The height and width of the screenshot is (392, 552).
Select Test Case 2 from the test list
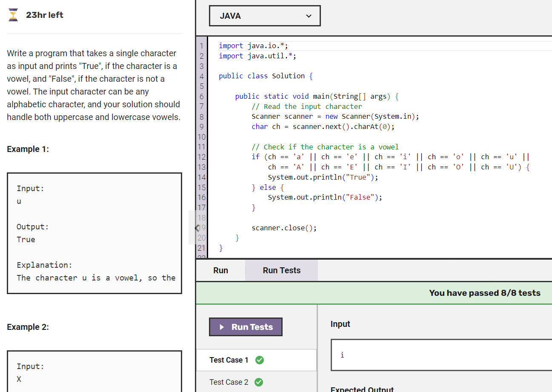coord(230,382)
